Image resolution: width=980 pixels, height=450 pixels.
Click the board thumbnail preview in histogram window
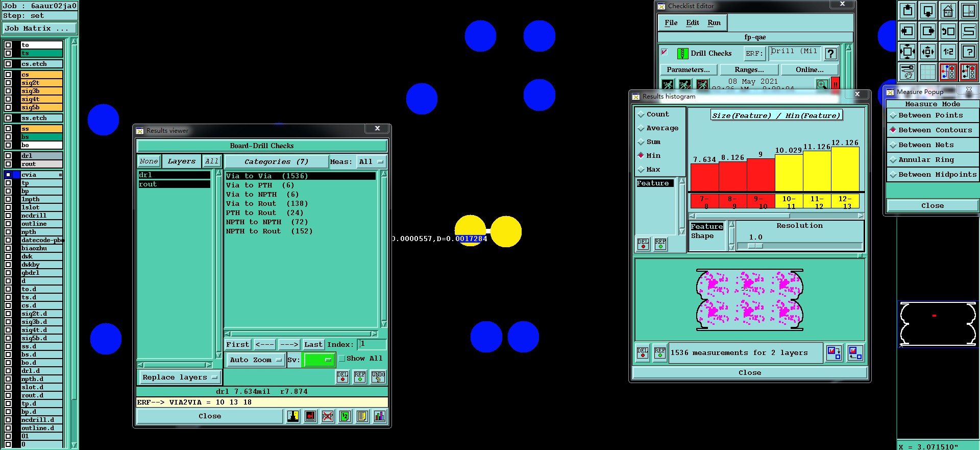(x=749, y=300)
